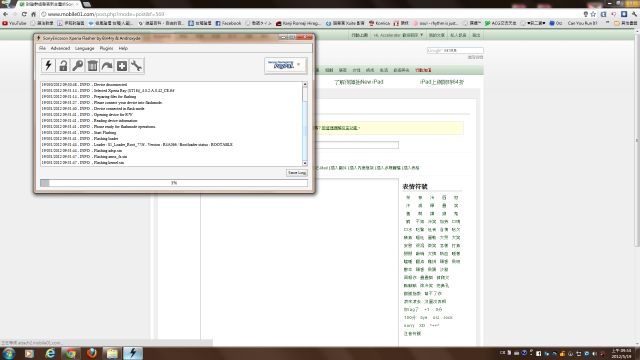The height and width of the screenshot is (360, 640).
Task: Click the 'bye' emoticon text entry
Action: tap(424, 318)
